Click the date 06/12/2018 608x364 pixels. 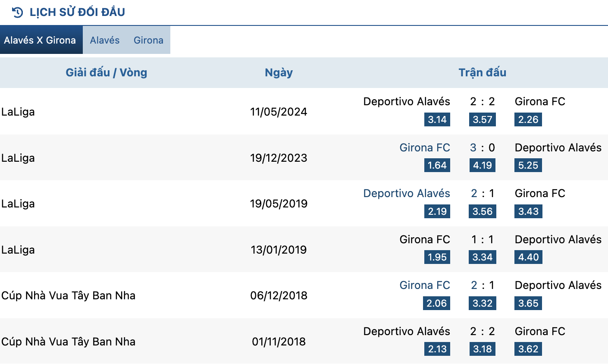[x=279, y=295]
